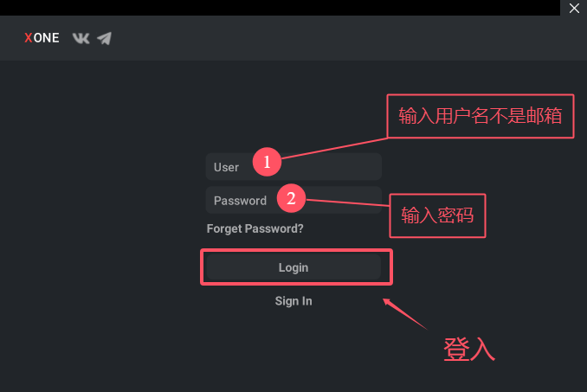Click the red letter X in logo
The width and height of the screenshot is (587, 392).
tap(29, 38)
